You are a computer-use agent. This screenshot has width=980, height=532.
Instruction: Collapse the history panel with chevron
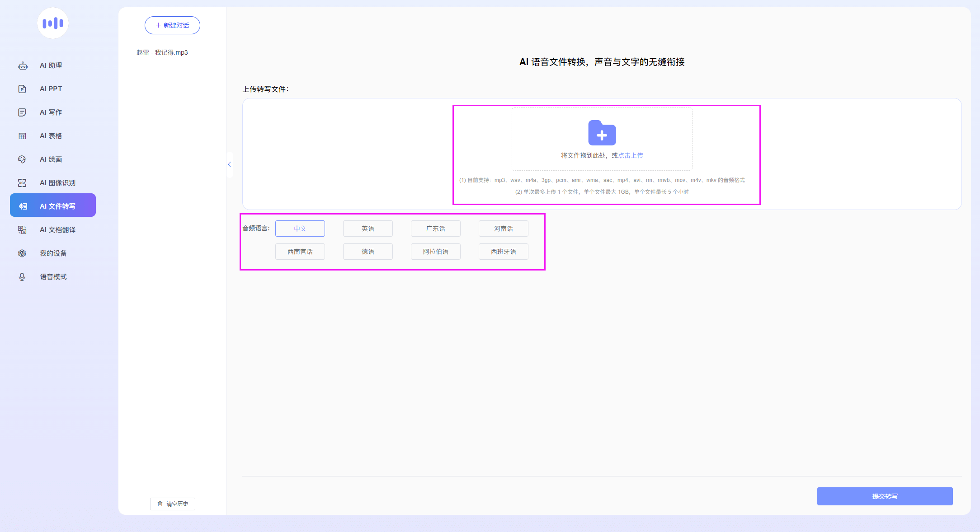pyautogui.click(x=230, y=164)
